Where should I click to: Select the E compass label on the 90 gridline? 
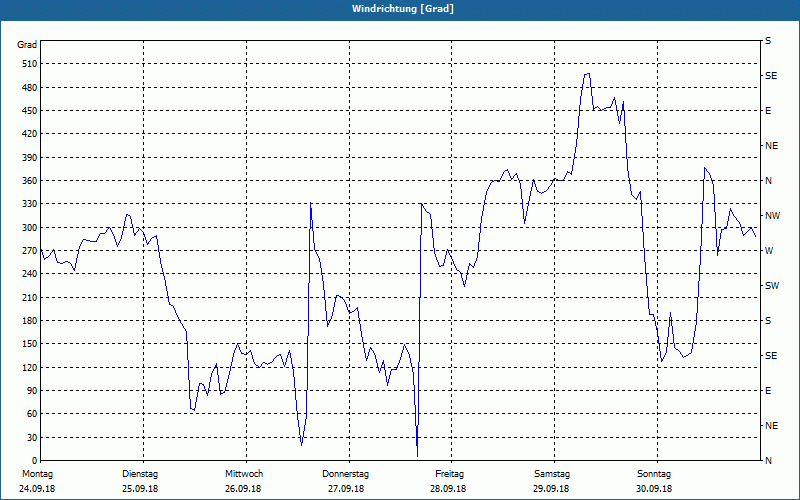click(768, 391)
